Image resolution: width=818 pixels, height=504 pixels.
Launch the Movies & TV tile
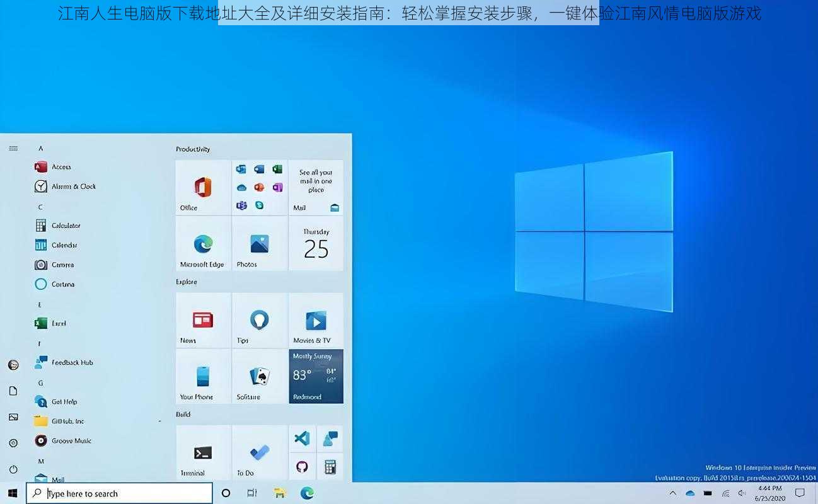(316, 320)
